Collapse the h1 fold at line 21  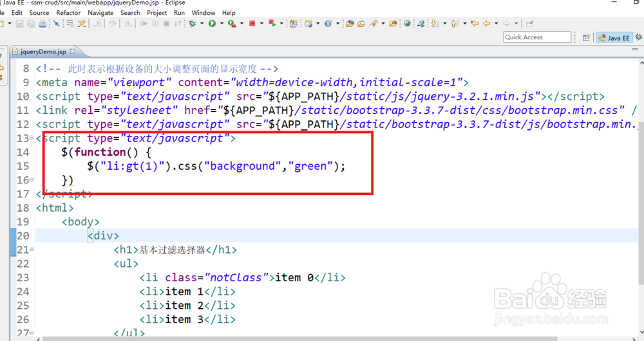click(32, 250)
